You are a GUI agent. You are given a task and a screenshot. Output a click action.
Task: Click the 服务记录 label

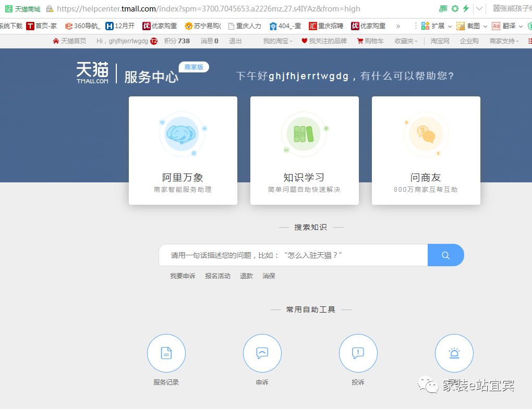[166, 382]
